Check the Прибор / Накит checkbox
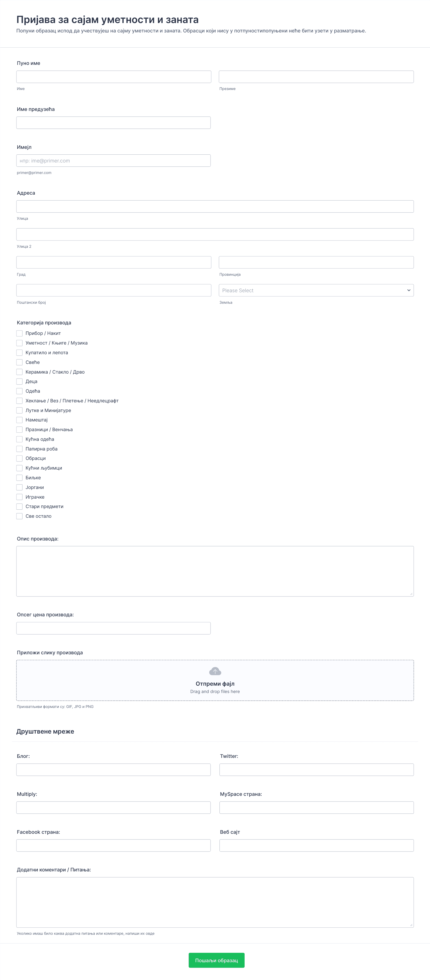The height and width of the screenshot is (980, 430). [x=19, y=333]
